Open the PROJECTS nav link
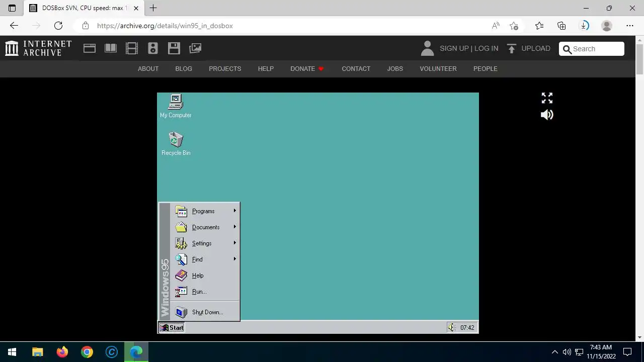 (x=225, y=69)
